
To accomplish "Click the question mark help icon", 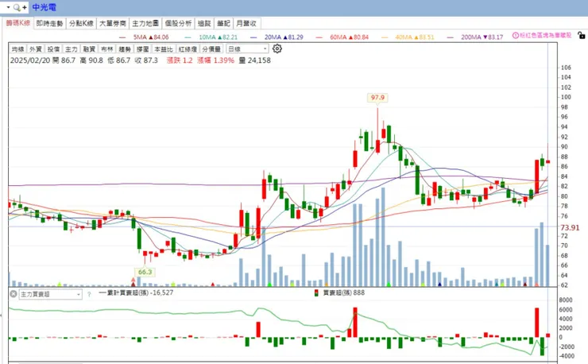I will click(89, 295).
